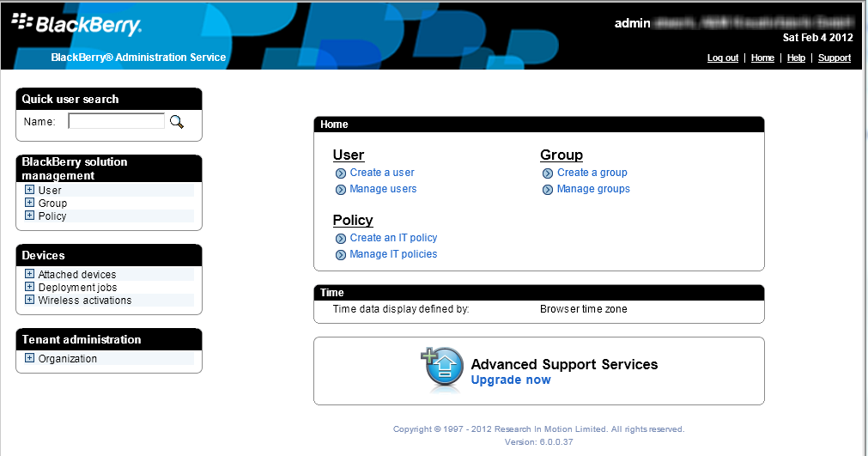
Task: Go to Home via header link
Action: tap(762, 58)
